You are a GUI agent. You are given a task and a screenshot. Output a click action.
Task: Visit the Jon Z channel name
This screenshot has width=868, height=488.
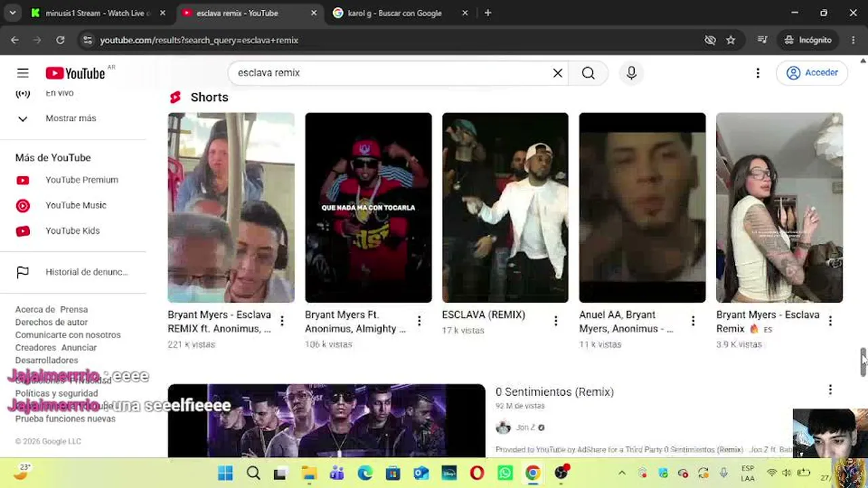[x=526, y=428]
